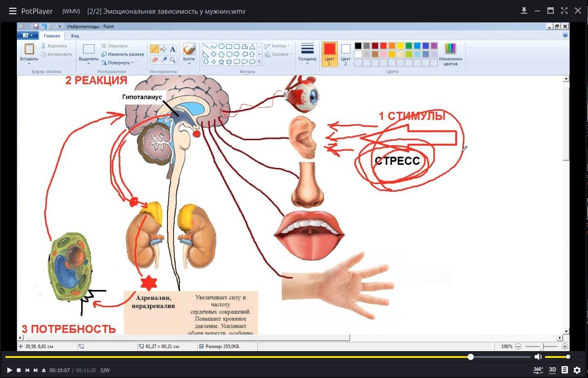Click Вырезать cut button
Image resolution: width=588 pixels, height=378 pixels.
[54, 46]
